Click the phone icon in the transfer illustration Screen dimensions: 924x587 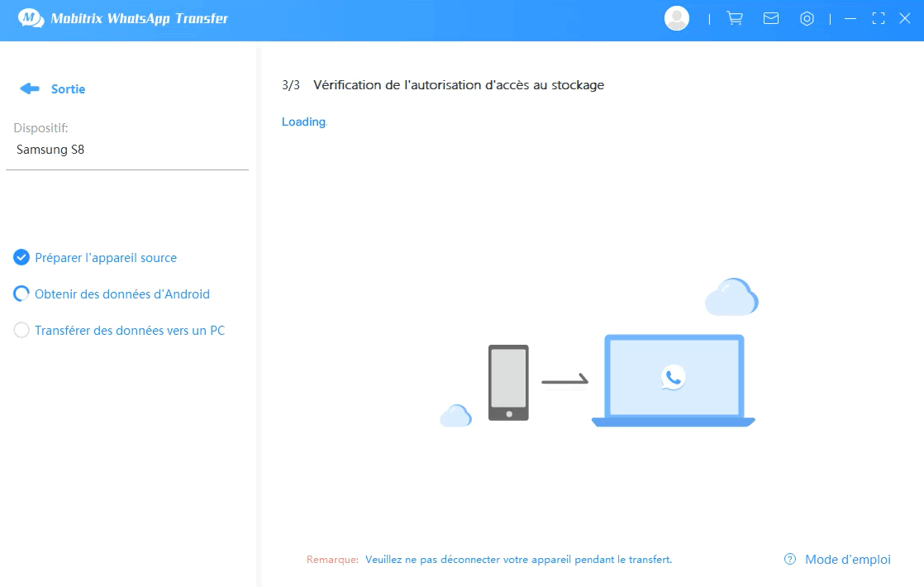pyautogui.click(x=507, y=381)
